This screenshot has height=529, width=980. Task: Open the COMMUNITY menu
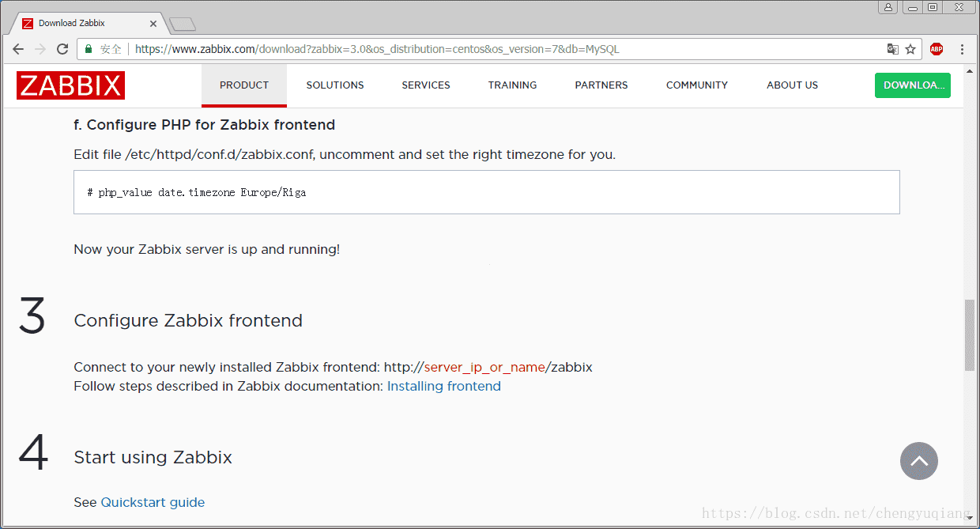697,85
